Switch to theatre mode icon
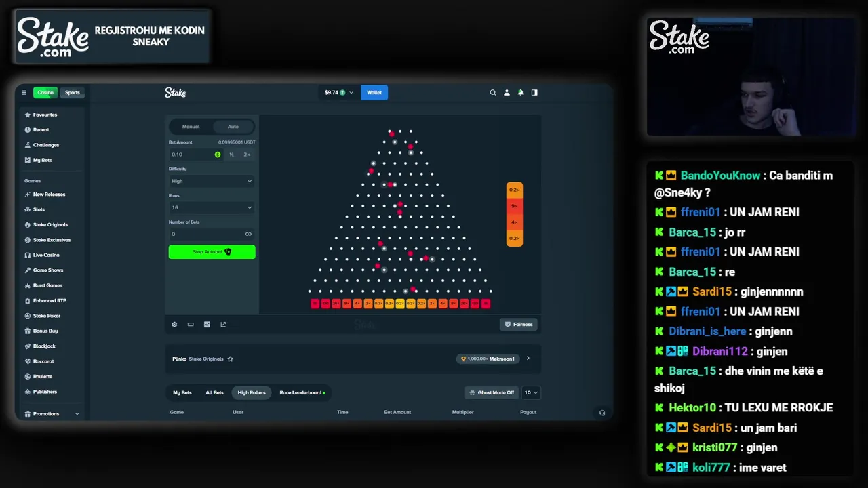The height and width of the screenshot is (488, 868). [191, 324]
